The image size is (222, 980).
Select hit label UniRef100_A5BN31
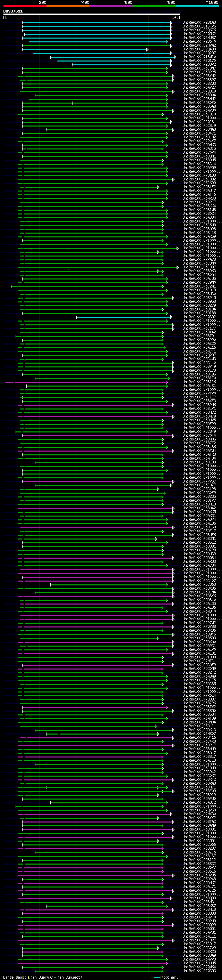[x=199, y=902]
